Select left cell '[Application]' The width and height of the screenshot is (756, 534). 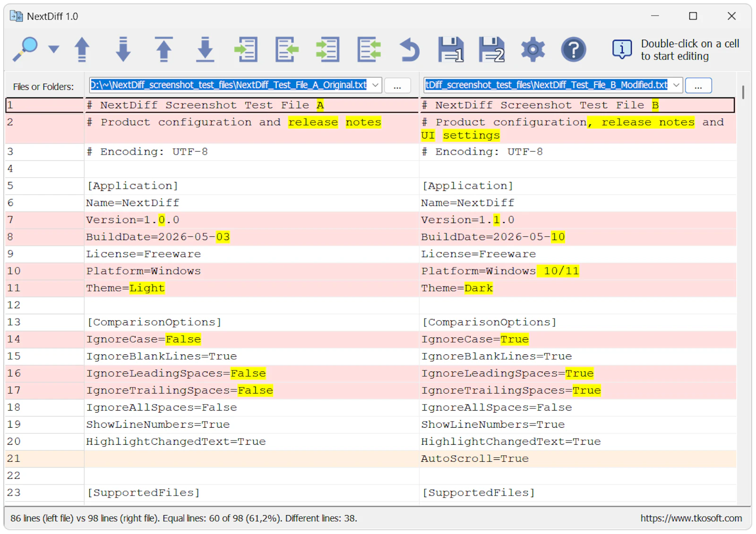252,186
